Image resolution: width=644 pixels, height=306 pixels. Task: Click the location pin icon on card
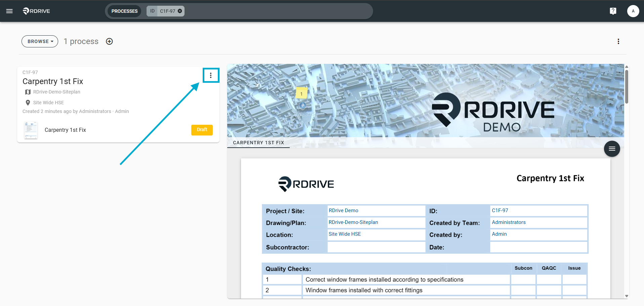click(x=28, y=103)
